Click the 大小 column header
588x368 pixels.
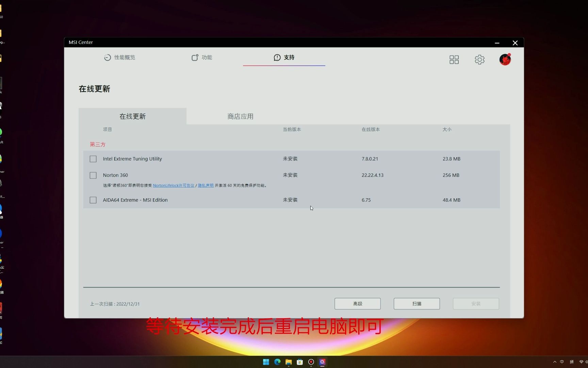(447, 129)
